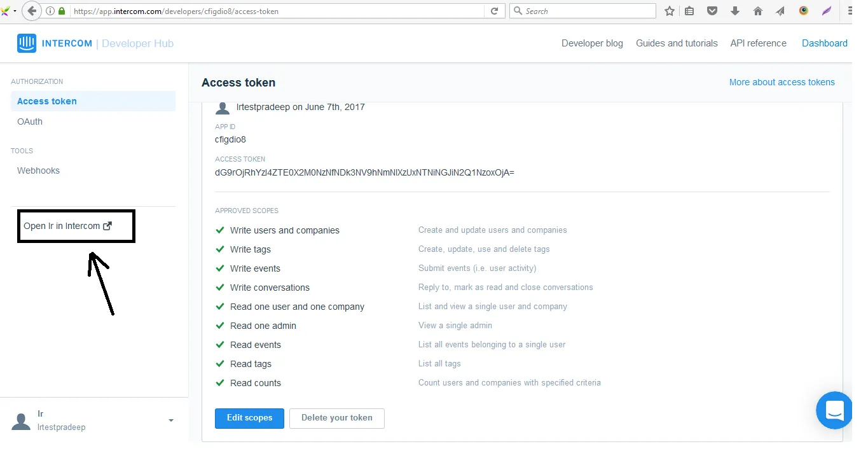Click the Write events scope
Viewport: 868px width, 458px height.
click(x=255, y=268)
